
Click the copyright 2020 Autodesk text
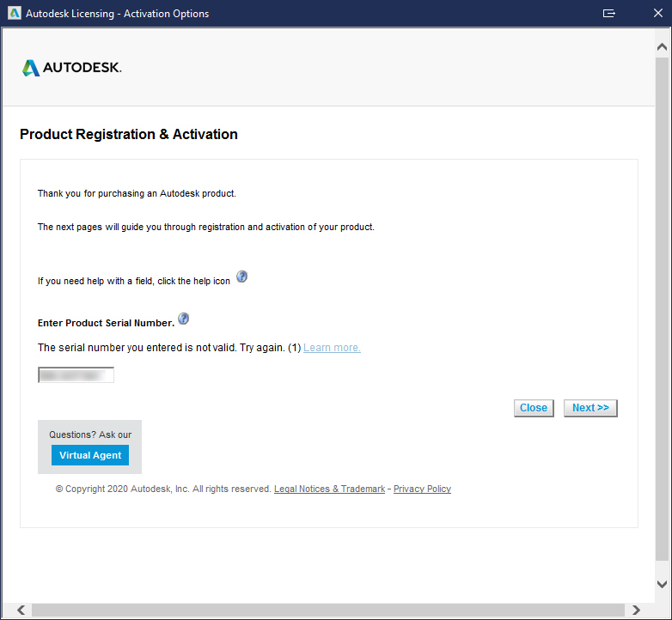pyautogui.click(x=163, y=489)
